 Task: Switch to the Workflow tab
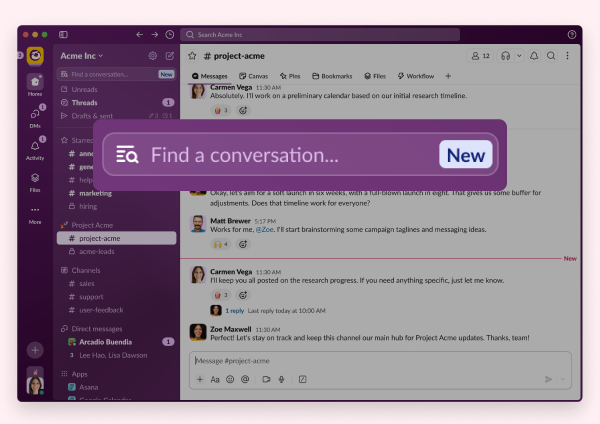pos(416,76)
